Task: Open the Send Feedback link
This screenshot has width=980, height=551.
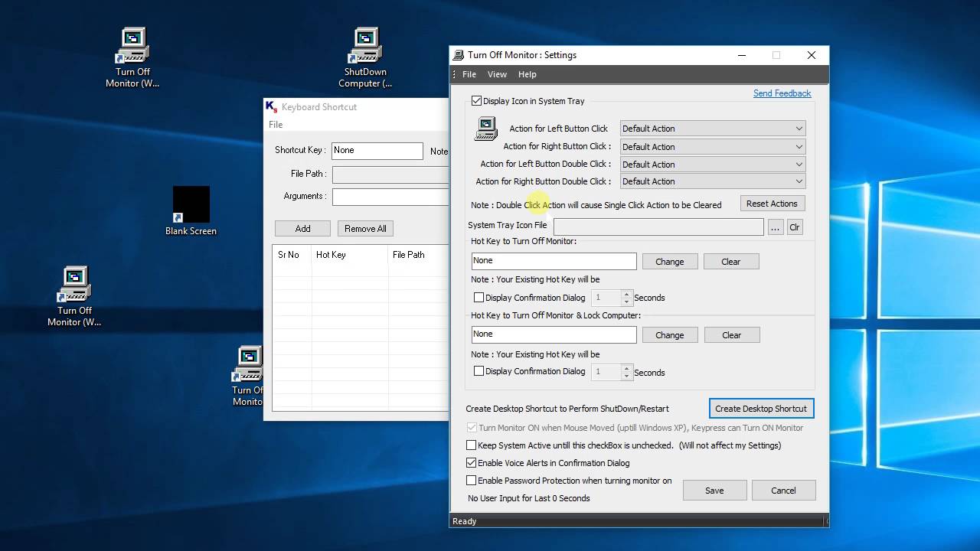Action: point(782,93)
